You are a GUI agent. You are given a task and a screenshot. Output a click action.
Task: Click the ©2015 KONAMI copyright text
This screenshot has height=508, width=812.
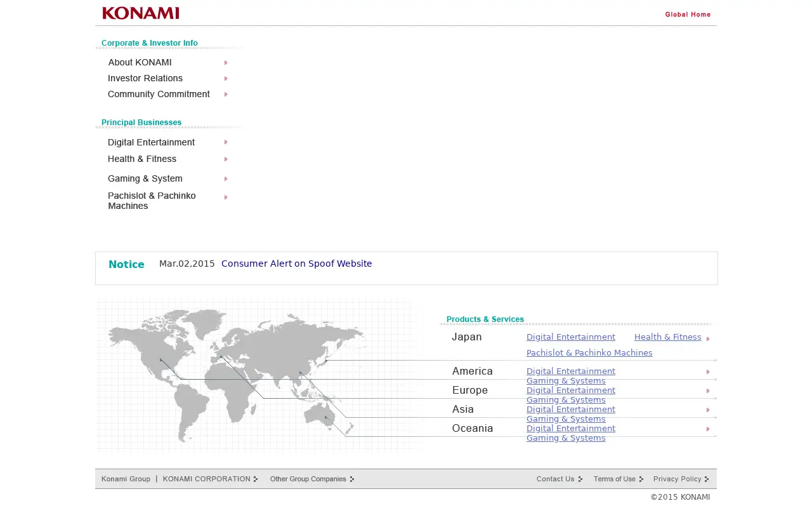[680, 497]
